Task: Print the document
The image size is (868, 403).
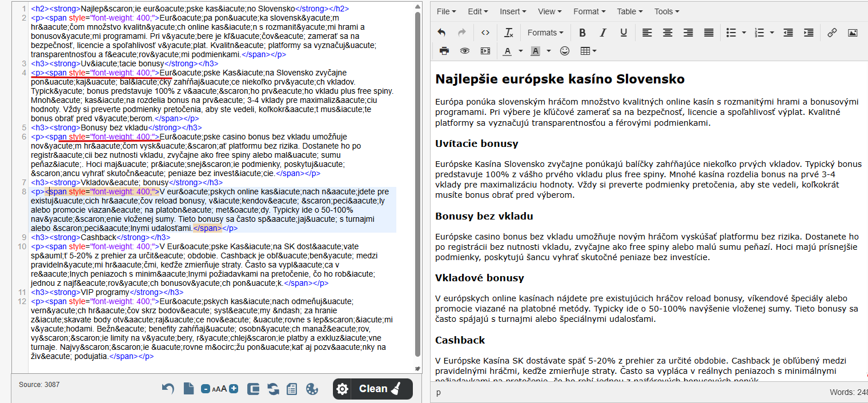Action: (444, 51)
